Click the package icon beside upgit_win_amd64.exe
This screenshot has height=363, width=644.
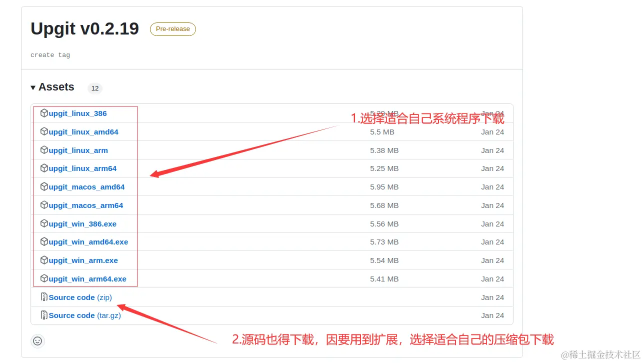click(x=44, y=241)
